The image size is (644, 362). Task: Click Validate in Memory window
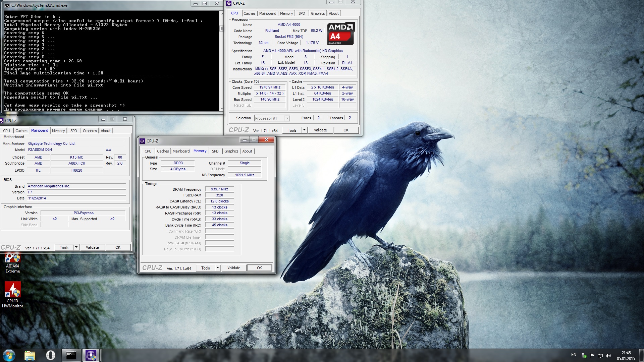point(234,268)
